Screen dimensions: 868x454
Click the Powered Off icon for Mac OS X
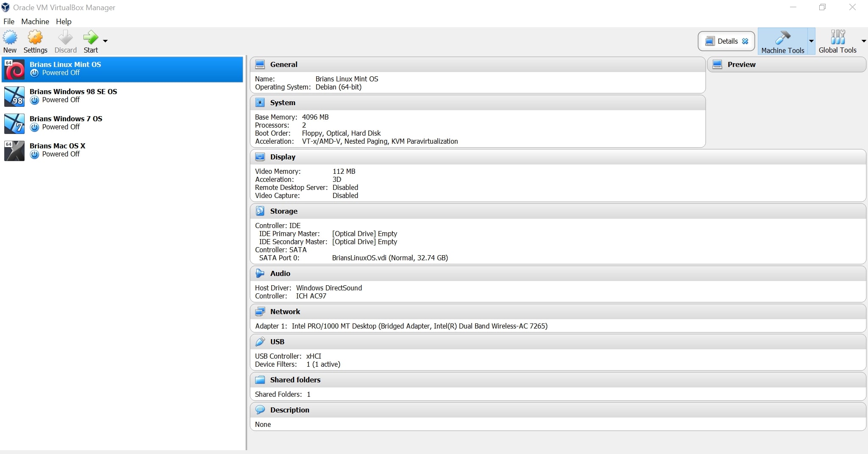point(35,154)
